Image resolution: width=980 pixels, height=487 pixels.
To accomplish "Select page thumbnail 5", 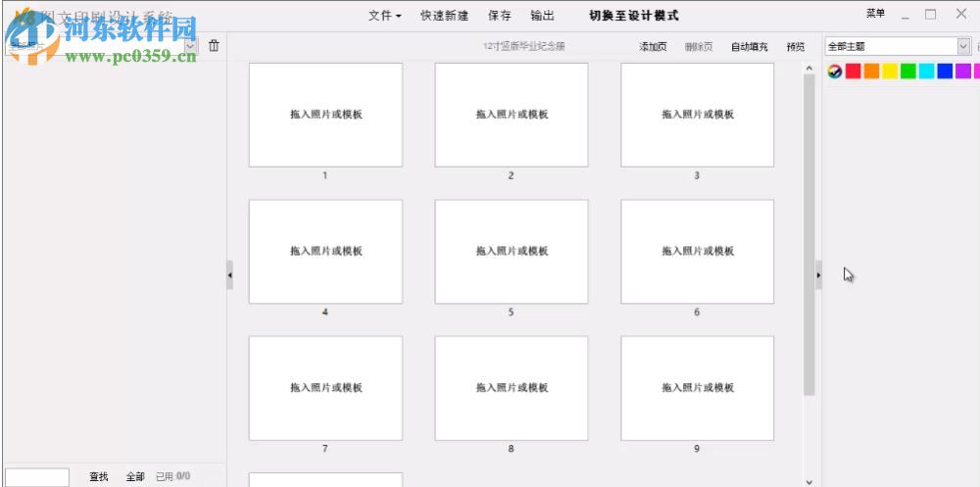I will pos(512,251).
